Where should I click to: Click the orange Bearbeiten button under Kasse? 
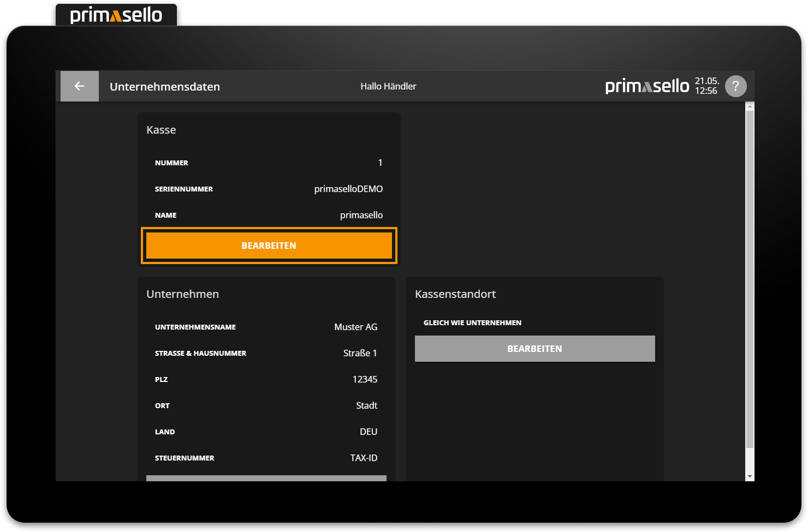269,246
